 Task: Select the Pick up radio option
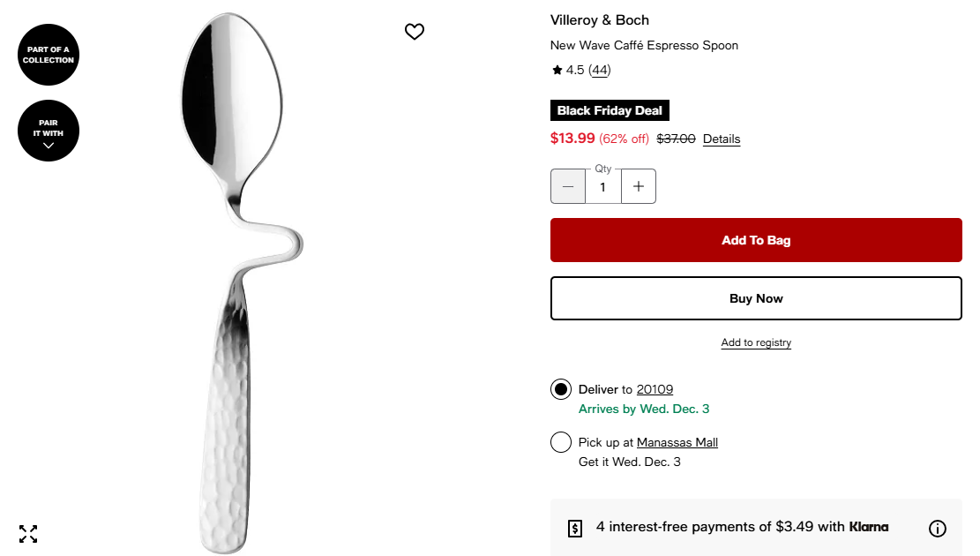tap(561, 442)
